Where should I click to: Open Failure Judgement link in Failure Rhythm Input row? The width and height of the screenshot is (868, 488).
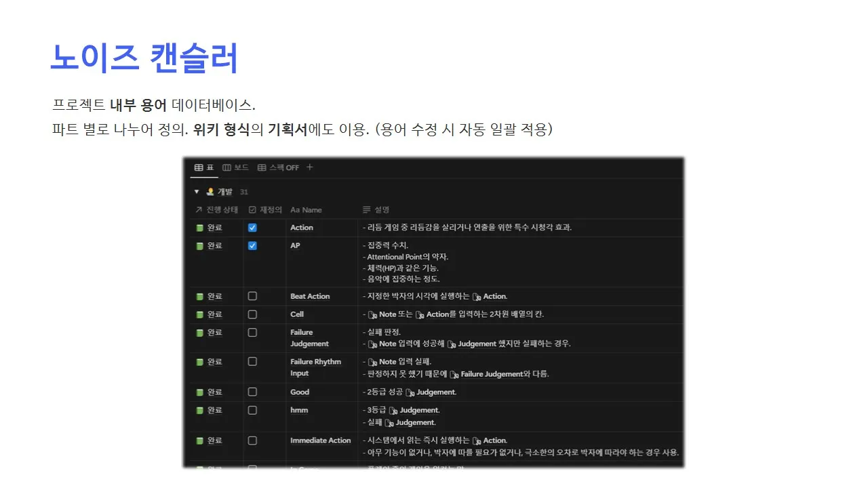[486, 374]
